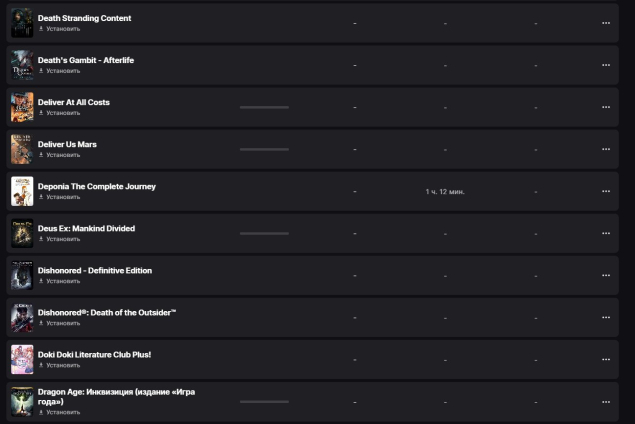
Task: Open more options for Death's Gambit - Afterlife
Action: point(606,65)
